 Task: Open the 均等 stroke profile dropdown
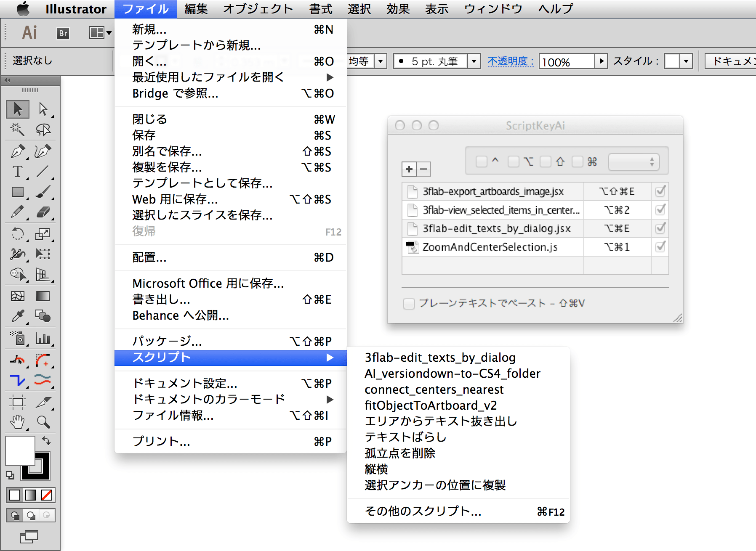tap(381, 61)
